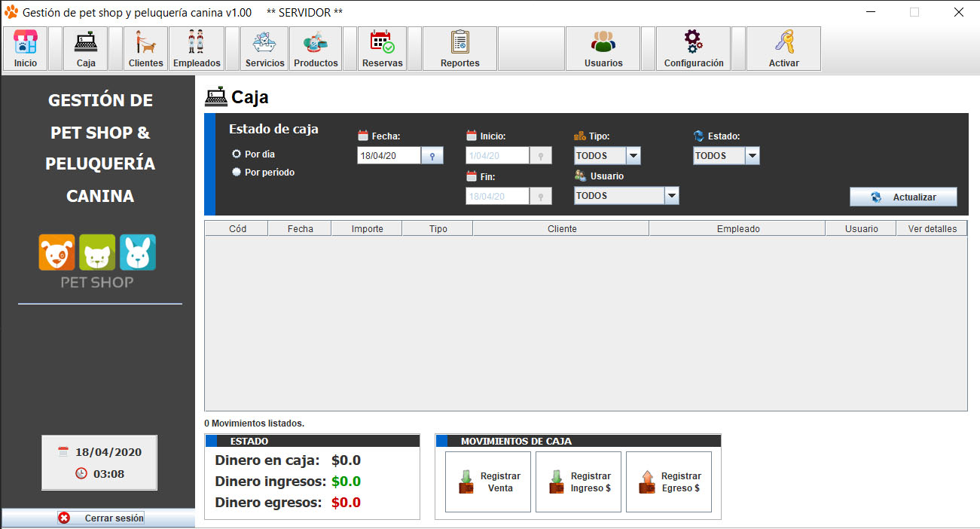Click the 18/04/2020 date and time panel
The width and height of the screenshot is (980, 529).
[x=99, y=463]
